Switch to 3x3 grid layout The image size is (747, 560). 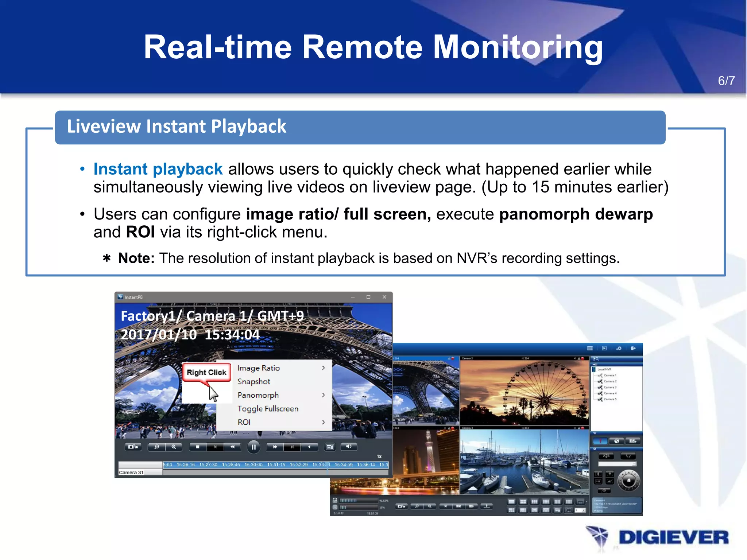[x=534, y=502]
